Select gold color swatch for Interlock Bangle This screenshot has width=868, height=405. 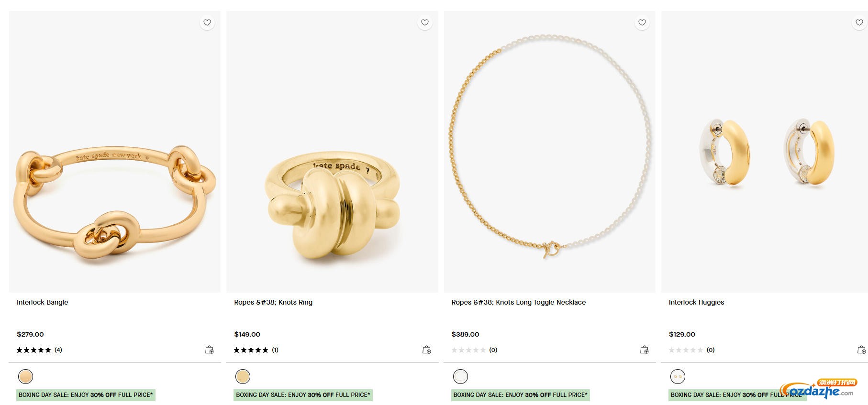coord(25,377)
